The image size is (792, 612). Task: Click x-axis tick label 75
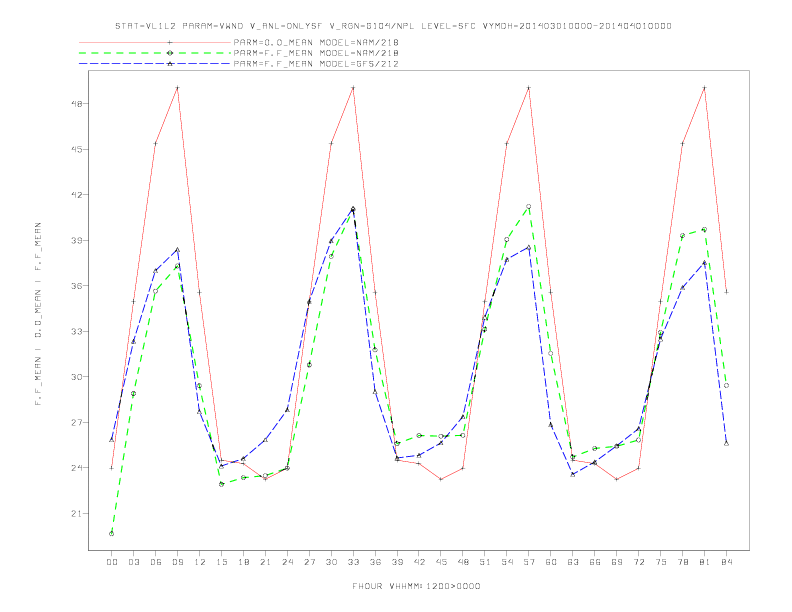(661, 562)
